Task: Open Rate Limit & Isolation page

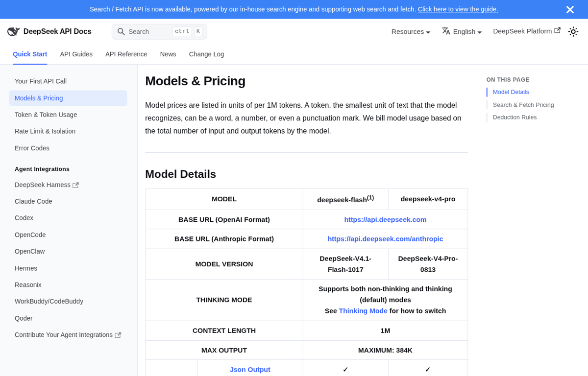Action: pyautogui.click(x=68, y=131)
